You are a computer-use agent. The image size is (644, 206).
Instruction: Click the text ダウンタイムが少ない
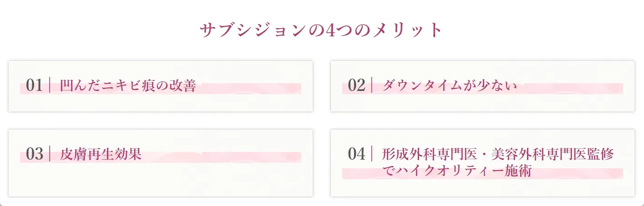[x=450, y=85]
